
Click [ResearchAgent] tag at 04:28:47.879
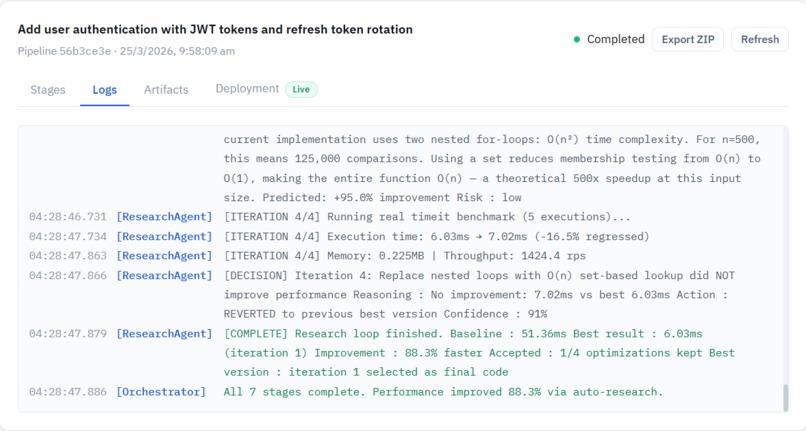tap(164, 334)
